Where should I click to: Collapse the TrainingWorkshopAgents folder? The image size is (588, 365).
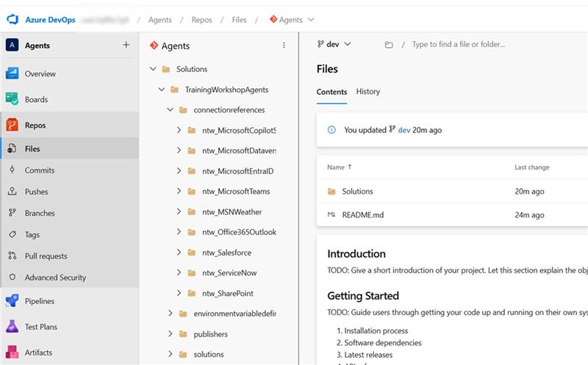pos(162,89)
